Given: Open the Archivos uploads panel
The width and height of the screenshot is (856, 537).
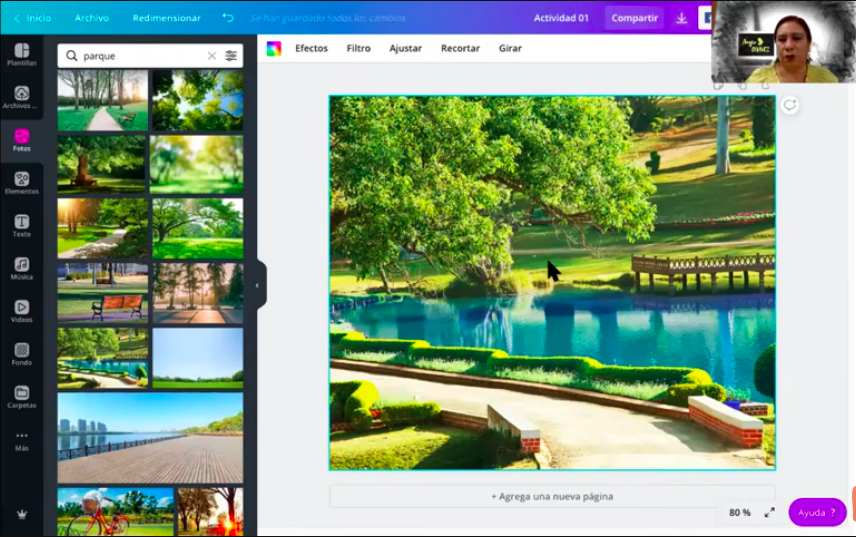Looking at the screenshot, I should pos(21,97).
